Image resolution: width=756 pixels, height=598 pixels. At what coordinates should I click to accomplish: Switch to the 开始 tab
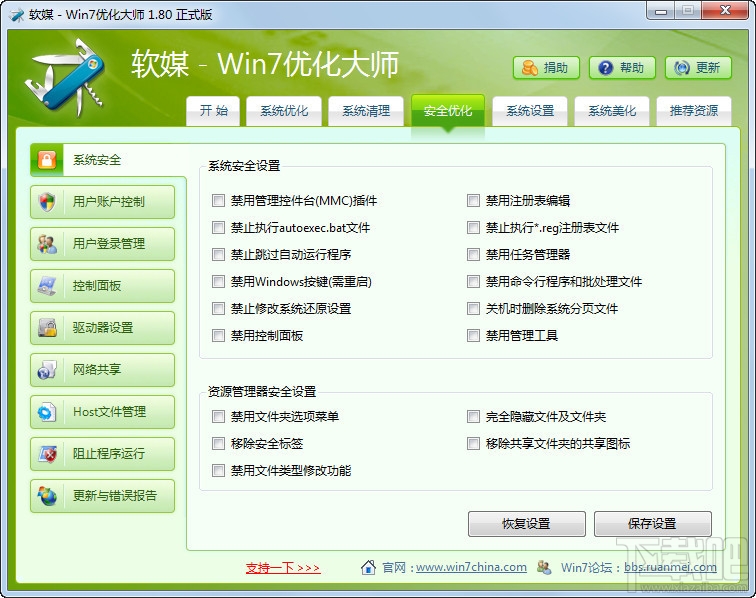tap(213, 111)
